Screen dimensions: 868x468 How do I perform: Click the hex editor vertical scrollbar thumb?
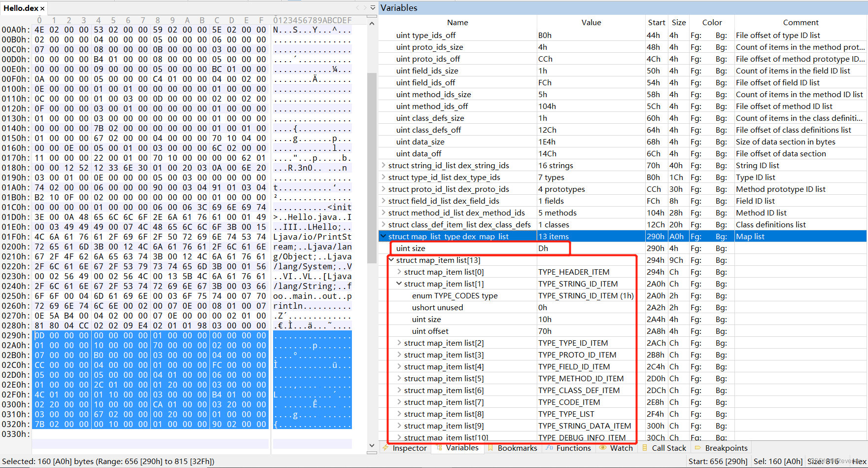pyautogui.click(x=372, y=169)
